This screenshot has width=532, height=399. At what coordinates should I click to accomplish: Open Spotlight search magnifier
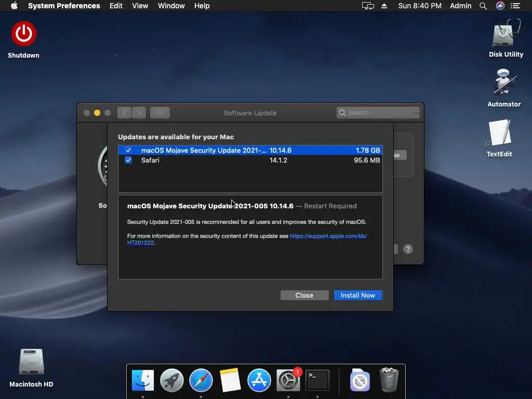[x=483, y=6]
